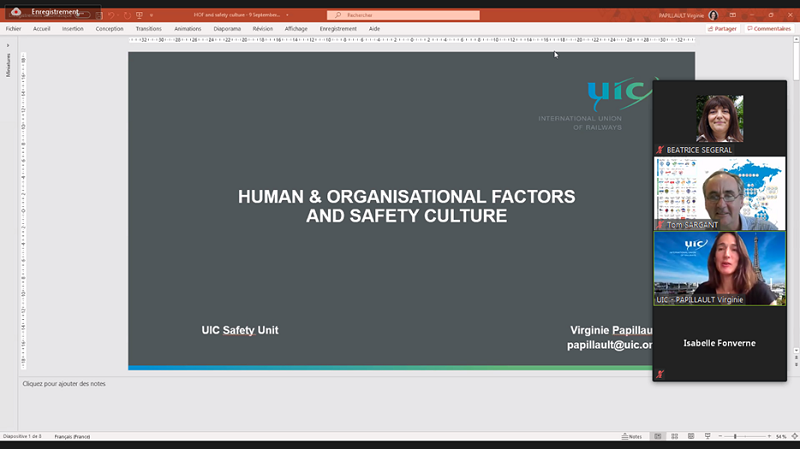Click the UIC Safety Unit text
This screenshot has width=800, height=449.
[240, 330]
